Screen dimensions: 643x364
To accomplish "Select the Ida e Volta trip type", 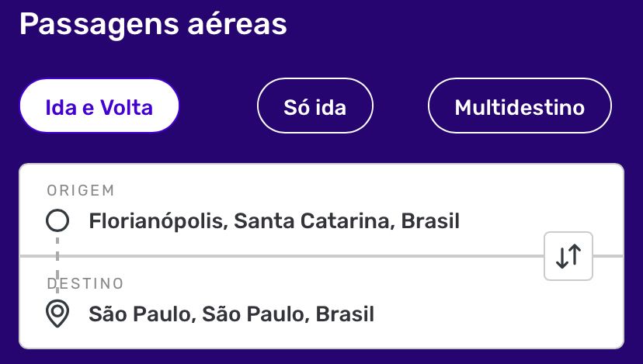I will pyautogui.click(x=99, y=107).
